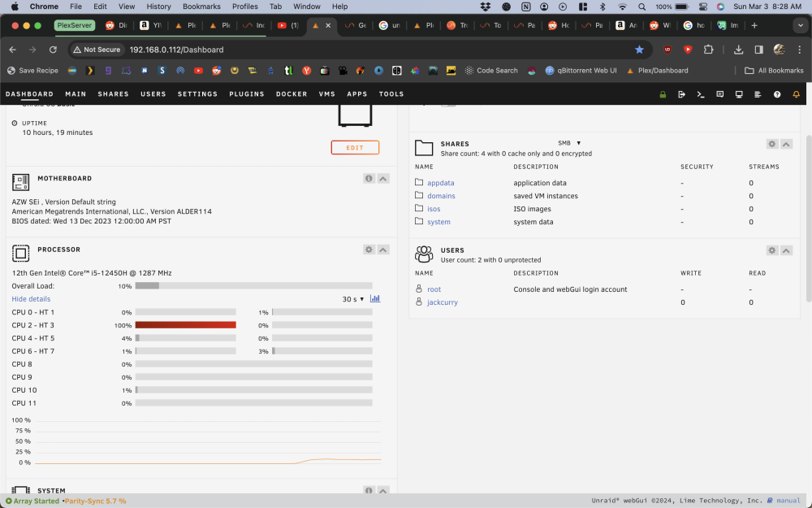This screenshot has height=508, width=812.
Task: Open the orange notifications bell
Action: click(x=796, y=94)
